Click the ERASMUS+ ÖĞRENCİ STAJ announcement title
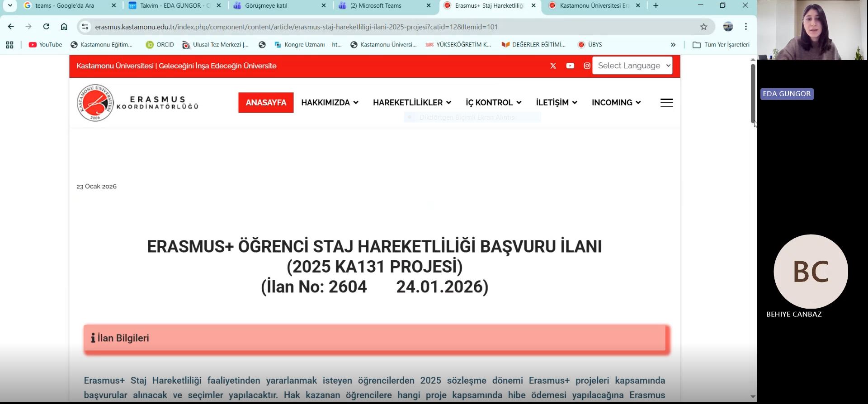 point(374,267)
